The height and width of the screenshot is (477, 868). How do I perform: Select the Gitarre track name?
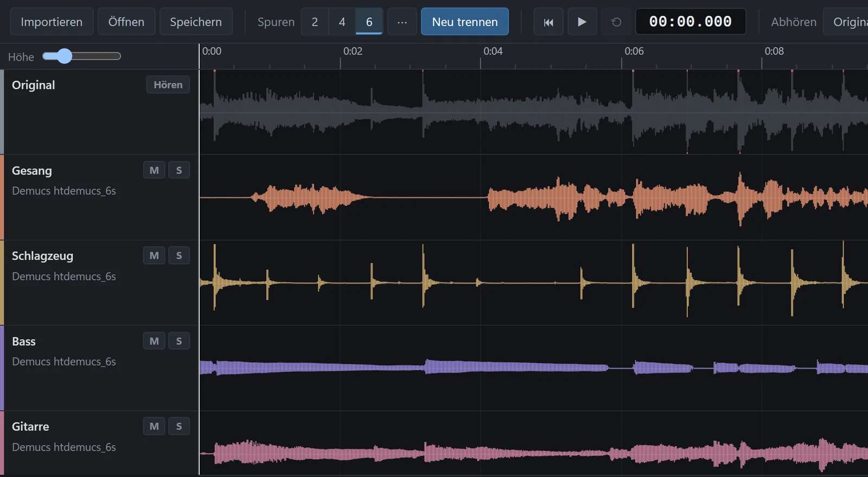pyautogui.click(x=30, y=427)
